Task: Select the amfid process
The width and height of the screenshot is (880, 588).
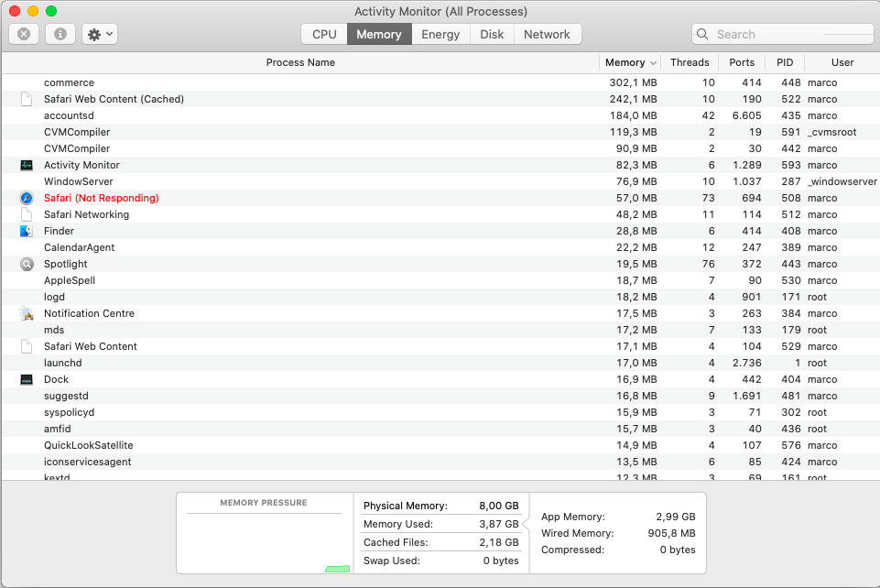Action: pyautogui.click(x=440, y=429)
